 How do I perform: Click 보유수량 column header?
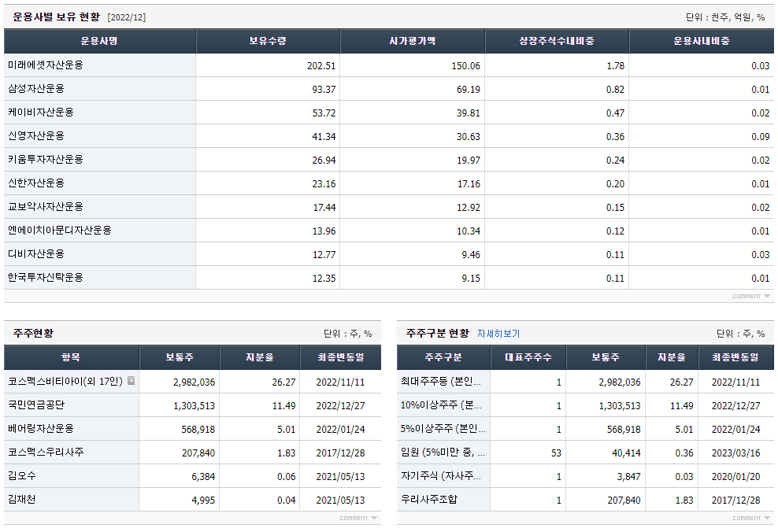click(268, 41)
